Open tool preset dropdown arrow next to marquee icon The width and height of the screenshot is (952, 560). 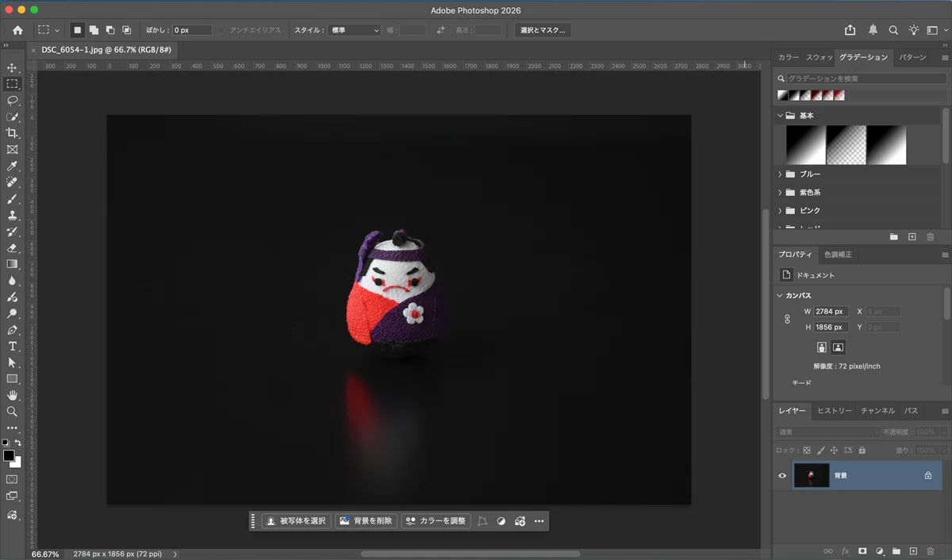(57, 31)
